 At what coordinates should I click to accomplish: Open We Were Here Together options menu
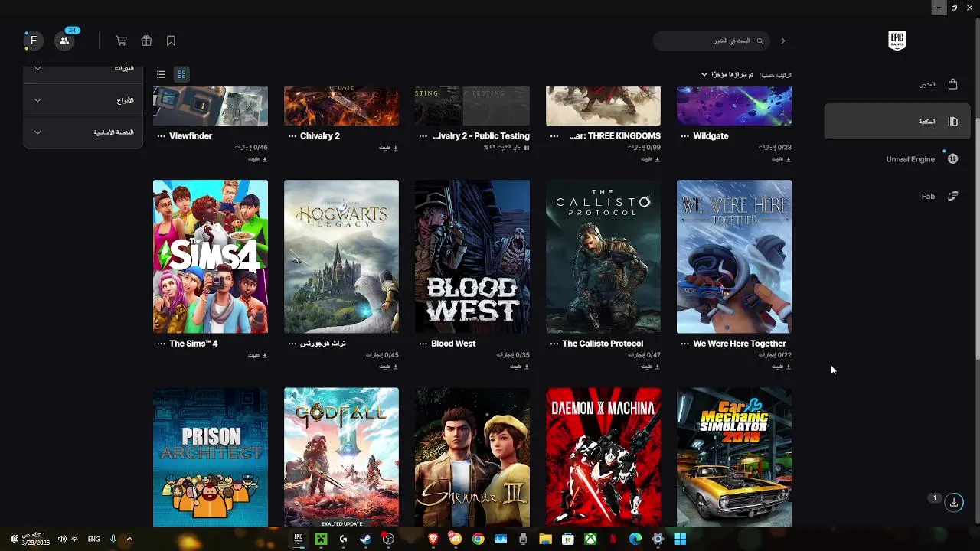pos(684,344)
